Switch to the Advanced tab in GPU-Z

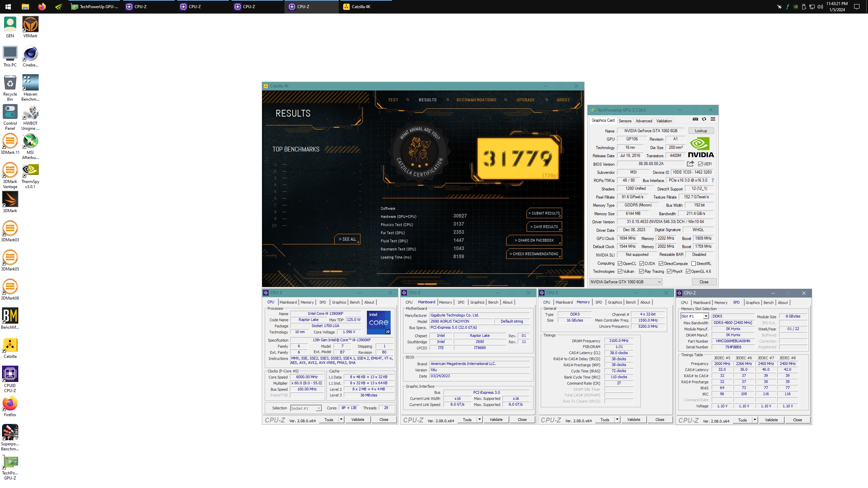click(644, 121)
